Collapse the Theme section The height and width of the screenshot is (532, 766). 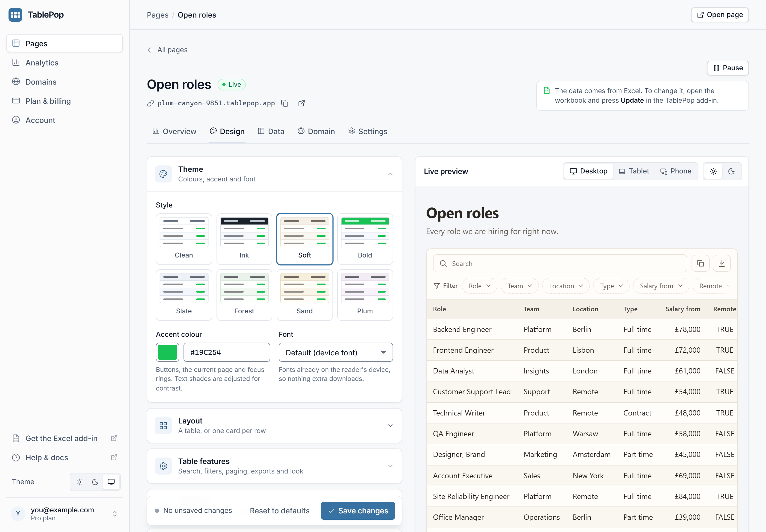point(274,174)
